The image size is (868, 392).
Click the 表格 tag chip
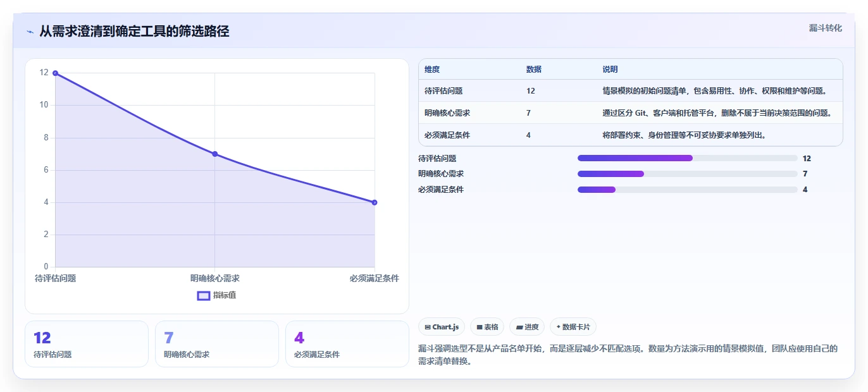coord(487,327)
